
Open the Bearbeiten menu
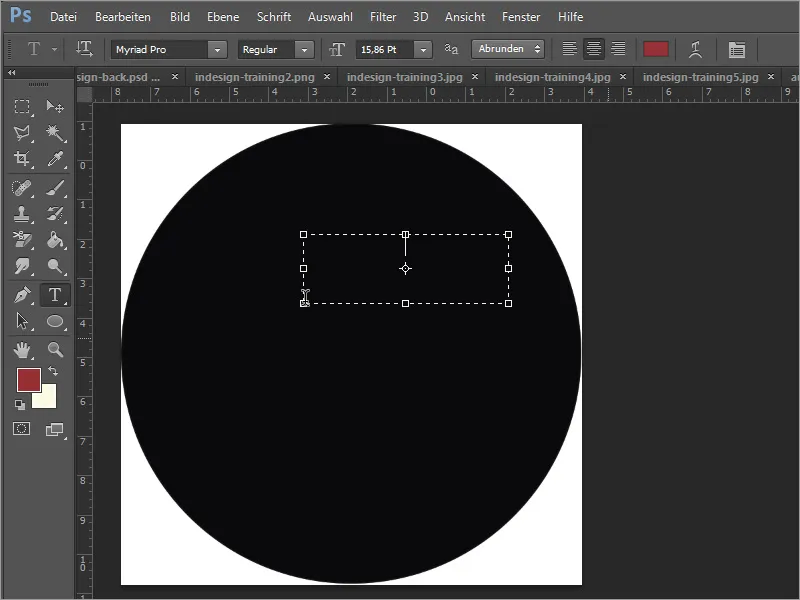click(122, 17)
